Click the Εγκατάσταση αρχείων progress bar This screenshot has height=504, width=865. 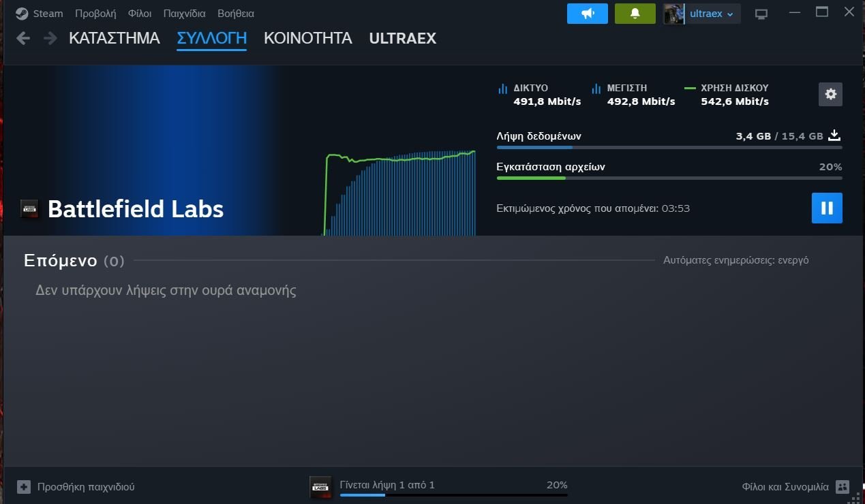click(669, 178)
